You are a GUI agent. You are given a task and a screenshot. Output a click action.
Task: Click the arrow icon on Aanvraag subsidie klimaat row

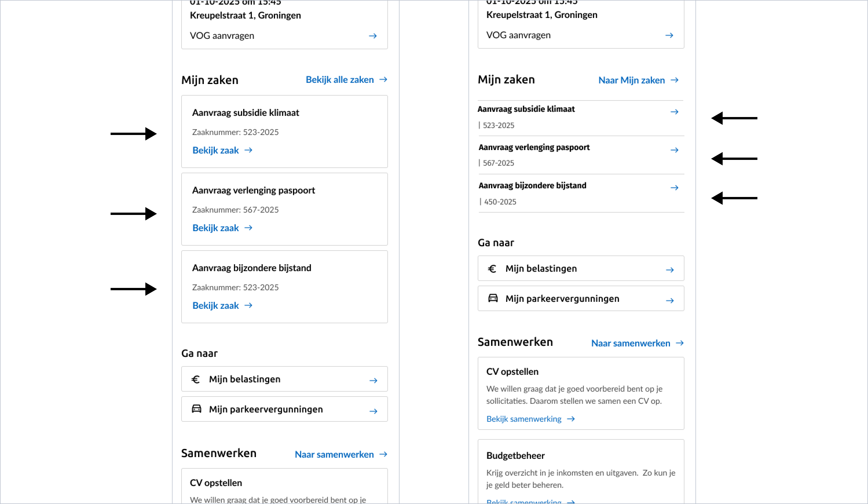(674, 112)
